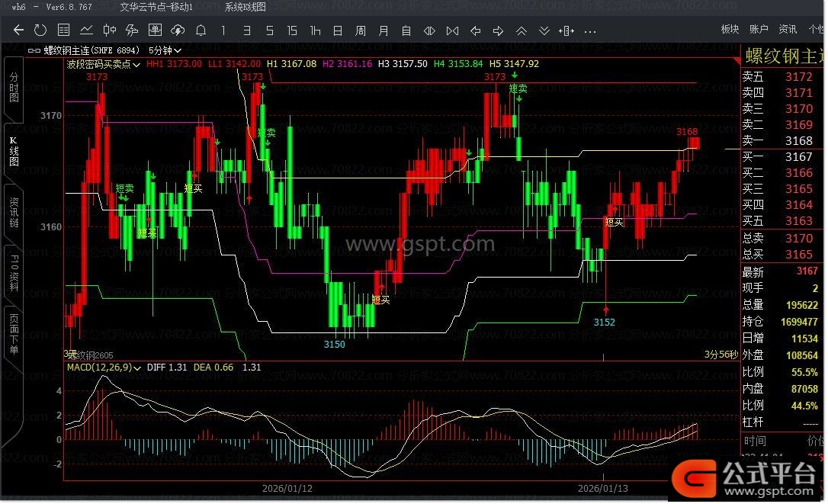Select the 1h period button
828x504 pixels.
tap(315, 30)
